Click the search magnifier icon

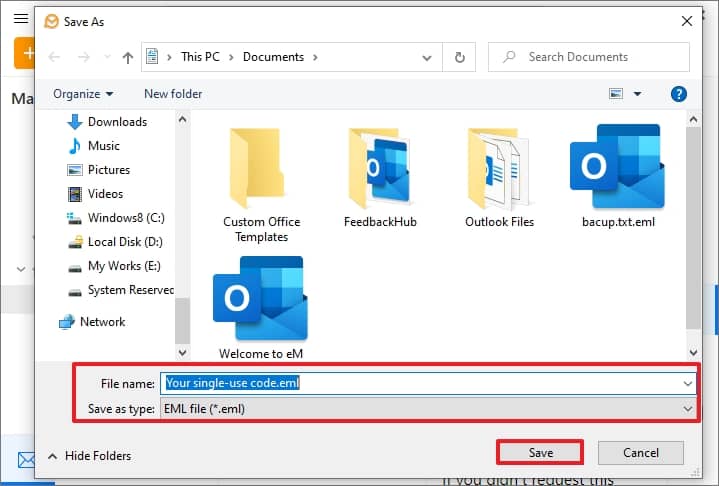point(509,57)
